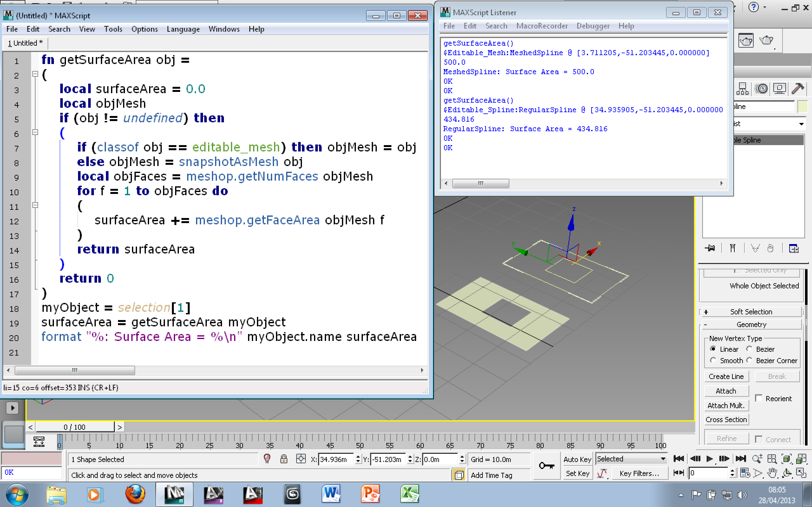This screenshot has width=812, height=507.
Task: Click the Play Animation button
Action: coord(709,459)
